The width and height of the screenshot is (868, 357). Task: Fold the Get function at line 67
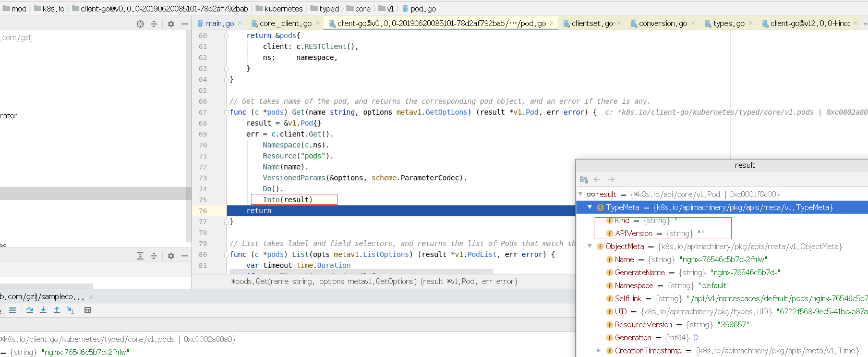coord(226,112)
